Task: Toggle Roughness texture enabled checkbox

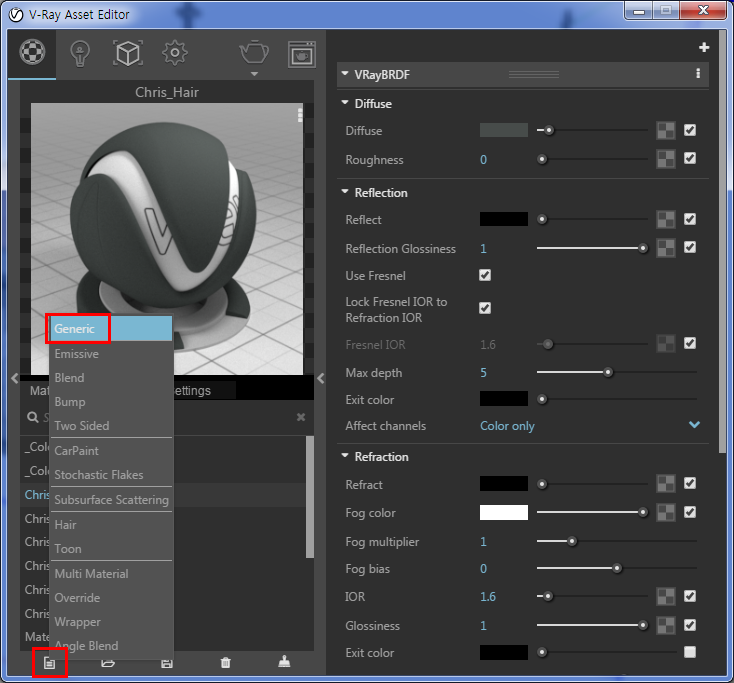Action: coord(690,158)
